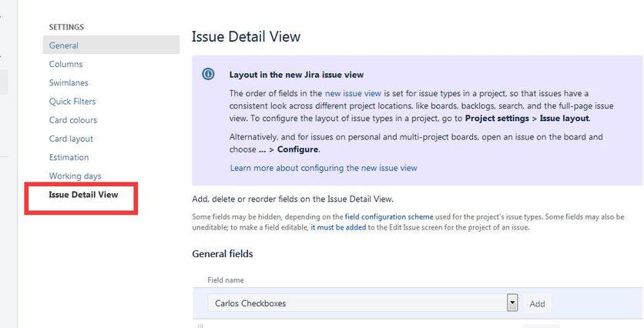This screenshot has height=328, width=644.
Task: Go to Estimation settings
Action: 69,157
